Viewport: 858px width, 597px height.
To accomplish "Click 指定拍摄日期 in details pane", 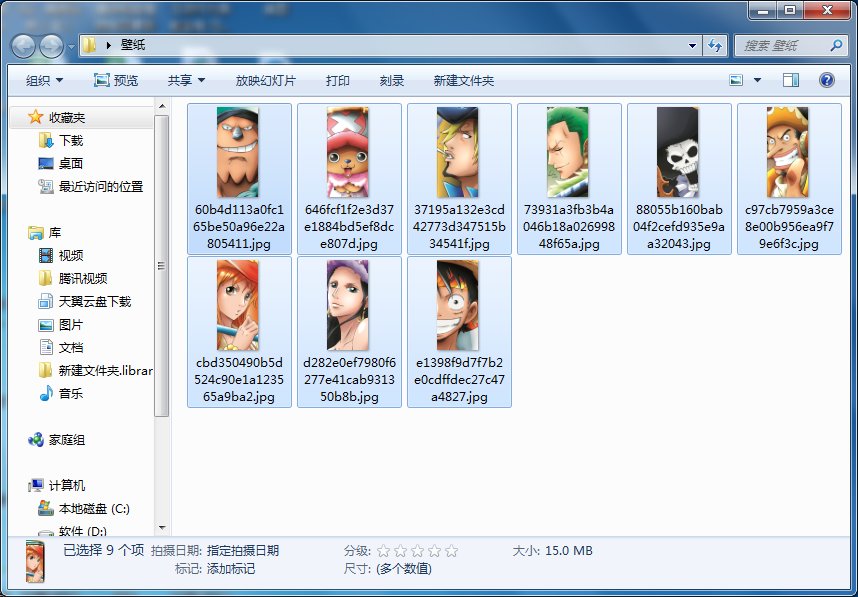I will (x=243, y=550).
